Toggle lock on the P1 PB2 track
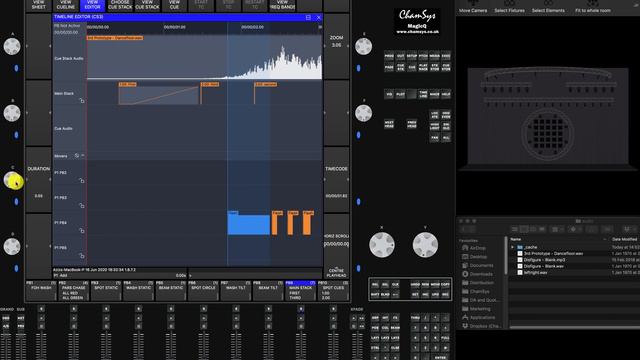This screenshot has height=360, width=640. click(x=82, y=180)
